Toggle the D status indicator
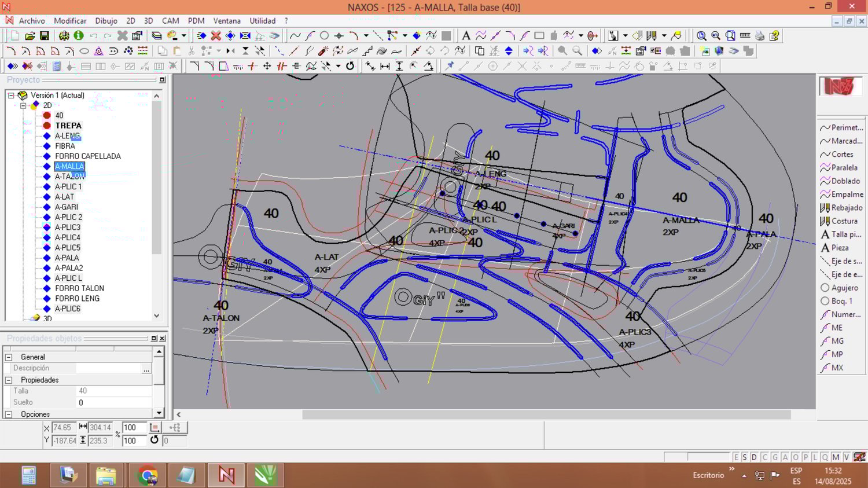 [754, 457]
